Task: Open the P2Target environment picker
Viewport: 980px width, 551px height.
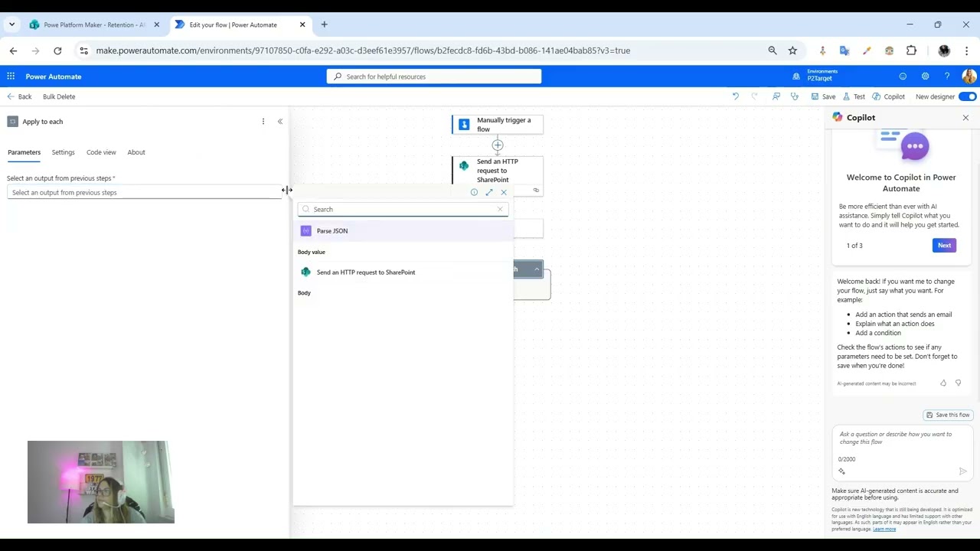Action: coord(816,76)
